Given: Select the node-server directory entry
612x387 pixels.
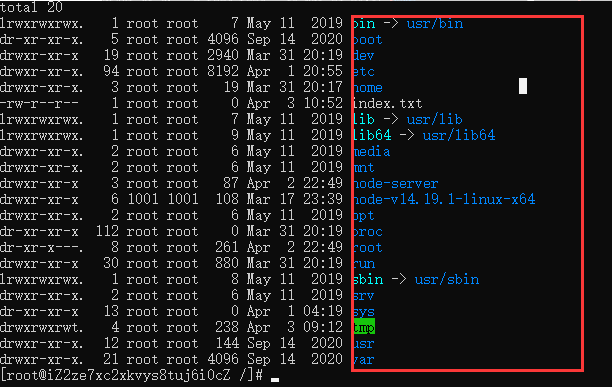Looking at the screenshot, I should pyautogui.click(x=396, y=183).
